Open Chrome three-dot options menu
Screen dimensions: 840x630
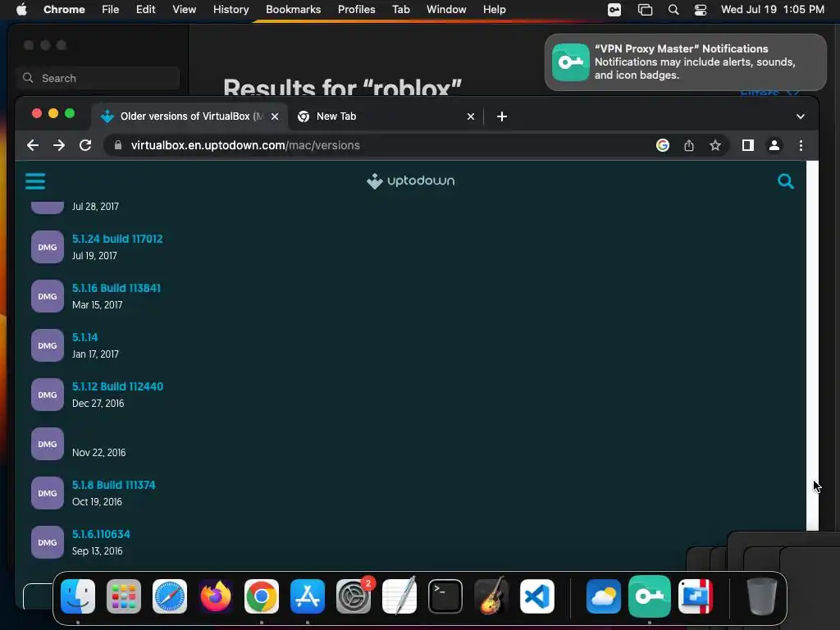801,145
